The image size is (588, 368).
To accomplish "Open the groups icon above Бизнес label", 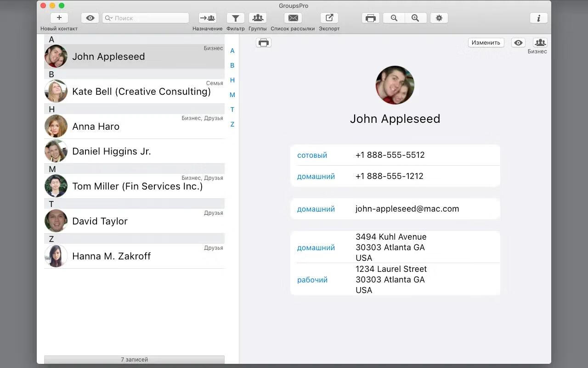I will pyautogui.click(x=540, y=42).
